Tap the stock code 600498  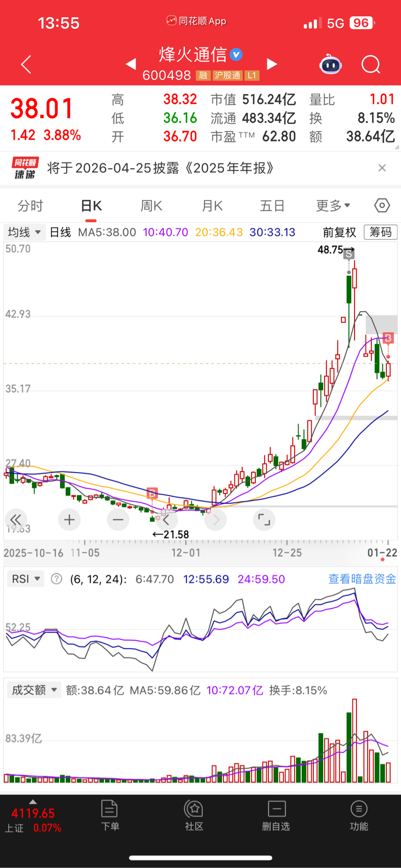click(x=167, y=76)
